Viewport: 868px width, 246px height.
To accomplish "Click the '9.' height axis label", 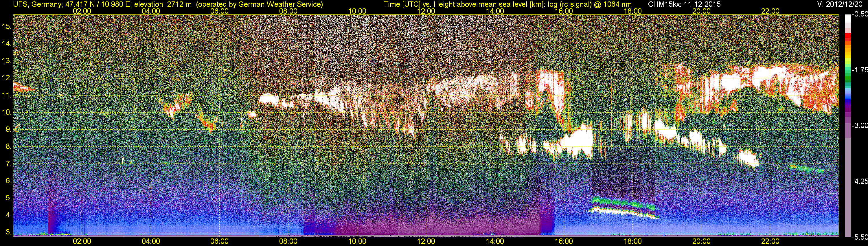I will (x=8, y=129).
